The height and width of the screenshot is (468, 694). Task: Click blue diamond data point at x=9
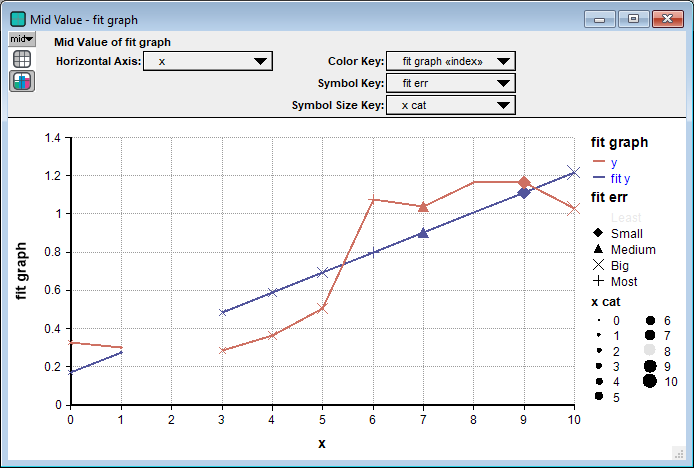524,193
